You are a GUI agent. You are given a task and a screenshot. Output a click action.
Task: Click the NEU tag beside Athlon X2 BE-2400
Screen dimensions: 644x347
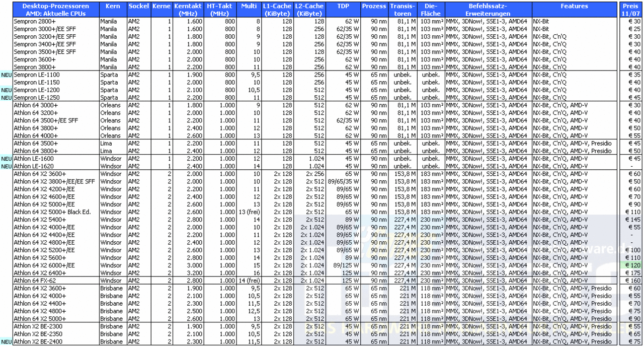point(7,341)
